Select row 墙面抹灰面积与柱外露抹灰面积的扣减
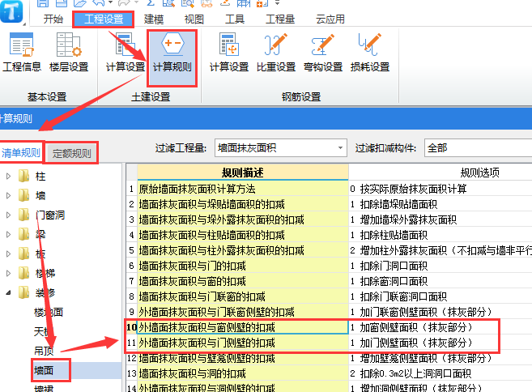The width and height of the screenshot is (532, 392). point(243,250)
